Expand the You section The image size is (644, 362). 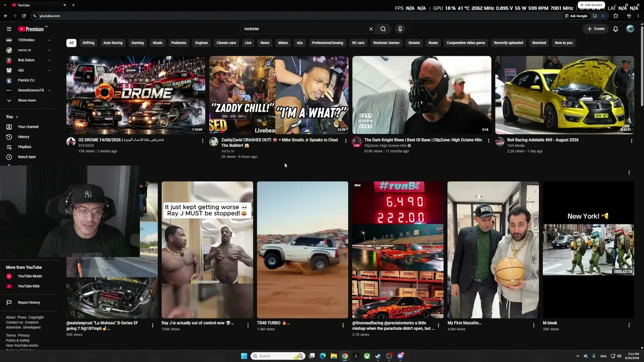point(12,117)
